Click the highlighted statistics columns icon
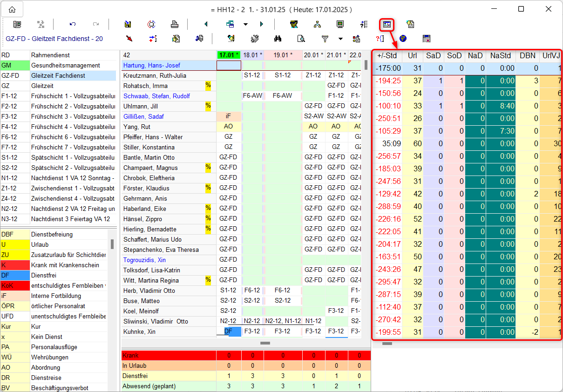This screenshot has width=563, height=392. tap(387, 24)
